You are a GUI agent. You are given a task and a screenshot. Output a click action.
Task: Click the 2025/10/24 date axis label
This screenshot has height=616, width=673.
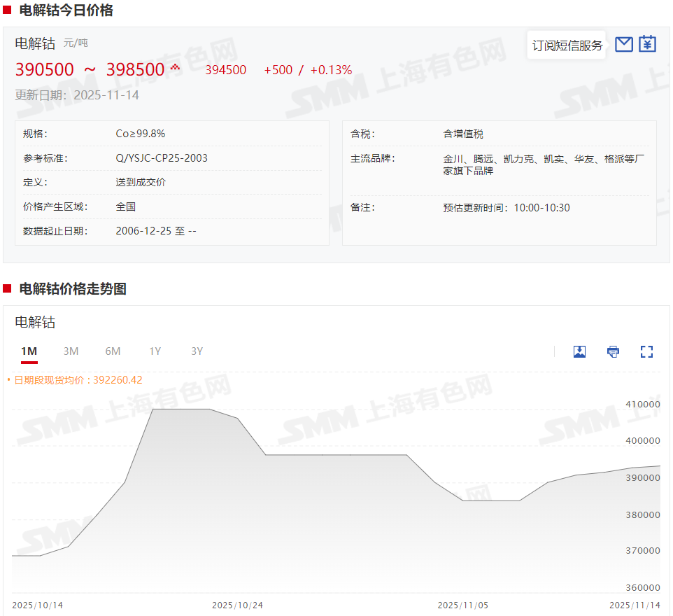[x=237, y=605]
